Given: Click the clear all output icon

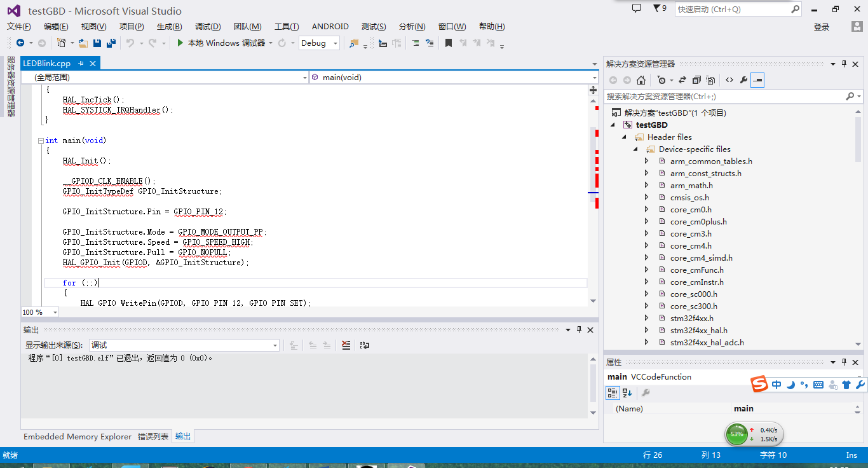Looking at the screenshot, I should [x=346, y=345].
